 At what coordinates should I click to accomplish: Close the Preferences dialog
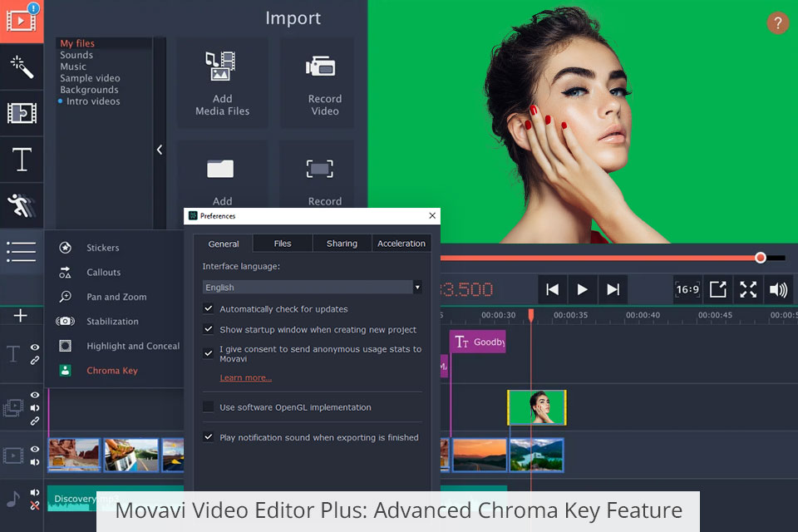432,215
